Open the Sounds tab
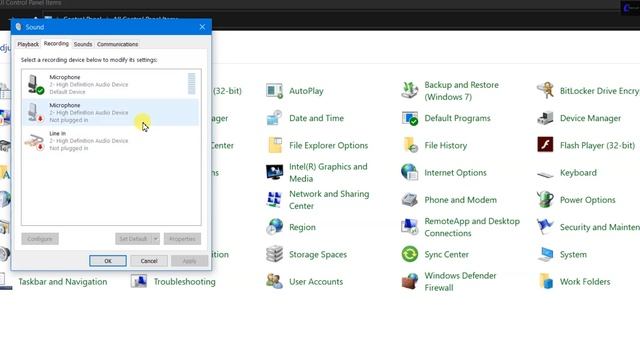This screenshot has height=360, width=640. point(83,44)
